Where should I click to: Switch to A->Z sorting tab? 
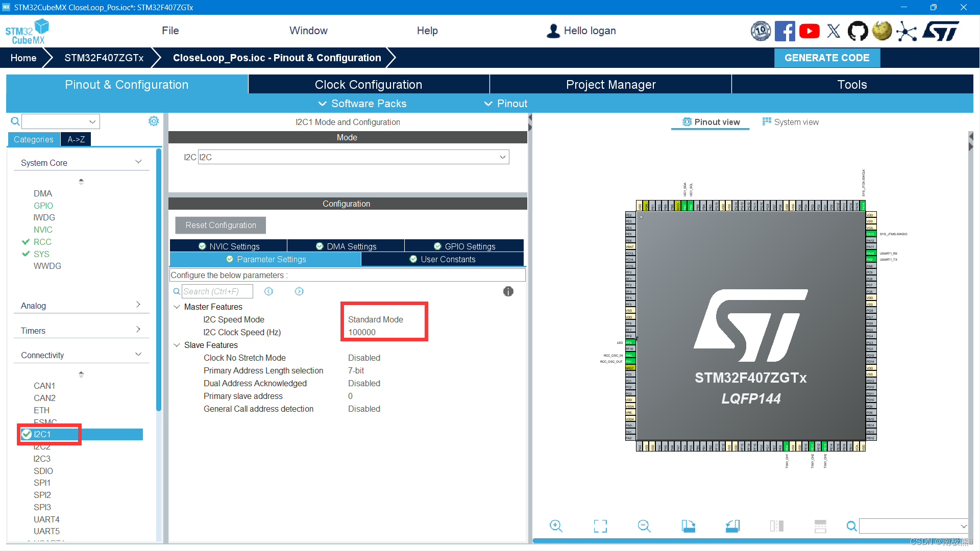pyautogui.click(x=76, y=139)
